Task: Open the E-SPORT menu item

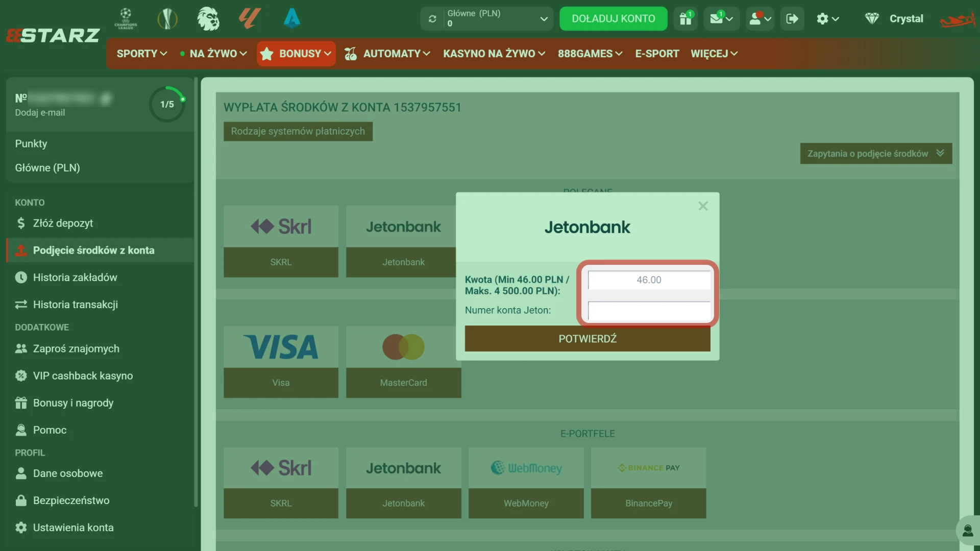Action: click(x=656, y=54)
